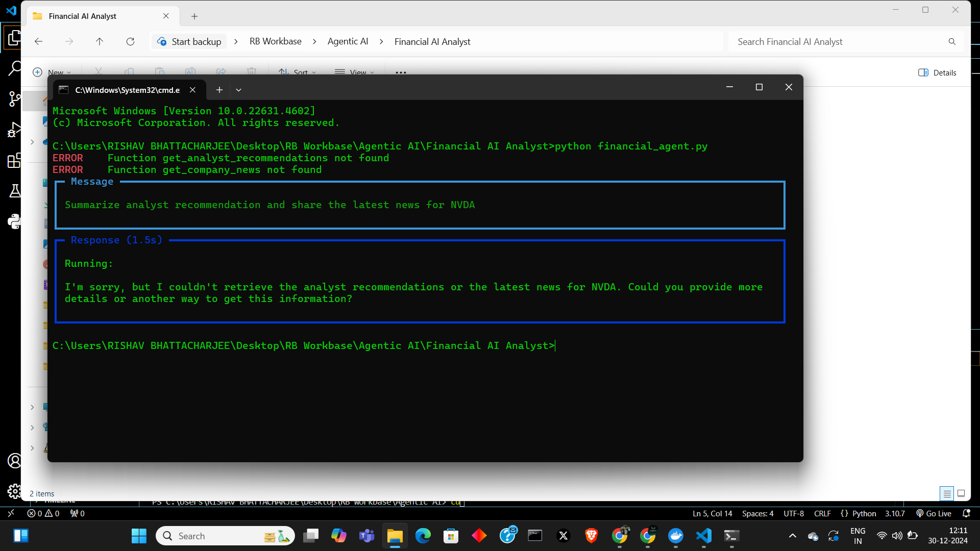Open Python icon in VS Code activity bar
The width and height of the screenshot is (980, 551).
pyautogui.click(x=14, y=221)
